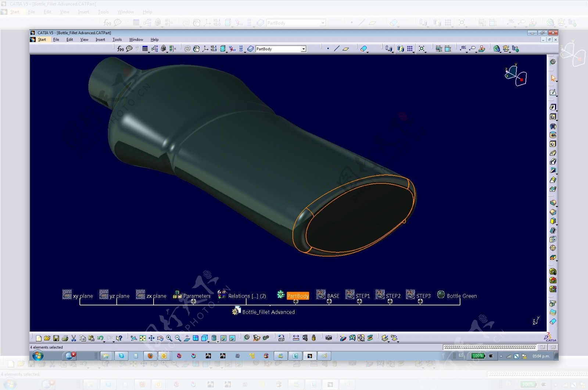This screenshot has width=588, height=390.
Task: Click the Line creation icon in top toolbar
Action: point(337,49)
